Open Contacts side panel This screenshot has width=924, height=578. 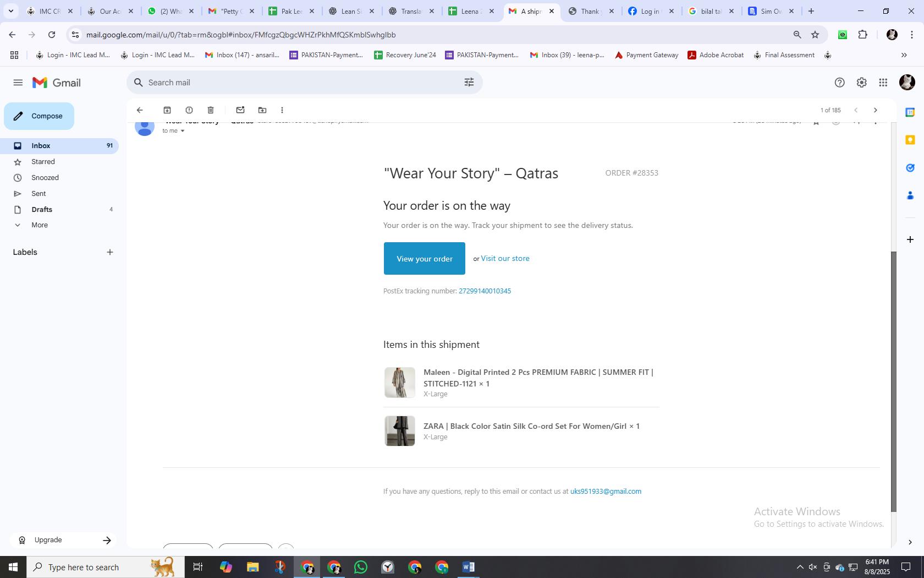tap(910, 195)
